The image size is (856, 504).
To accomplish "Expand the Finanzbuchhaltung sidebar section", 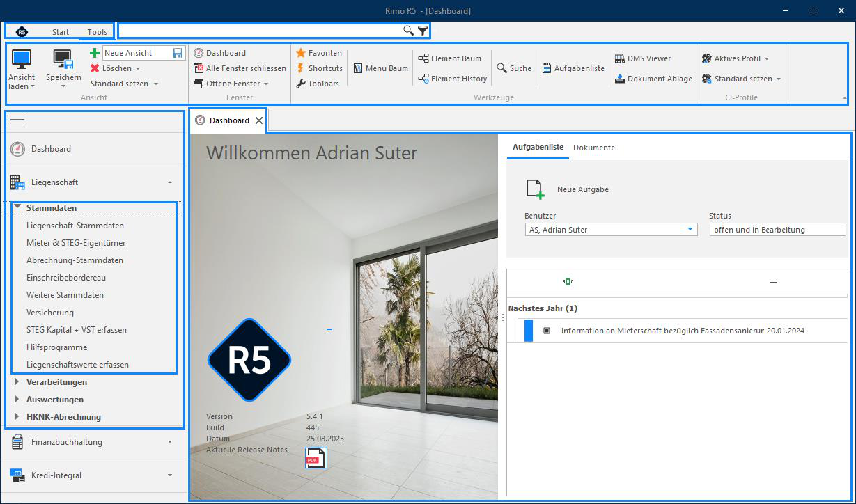I will coord(170,442).
